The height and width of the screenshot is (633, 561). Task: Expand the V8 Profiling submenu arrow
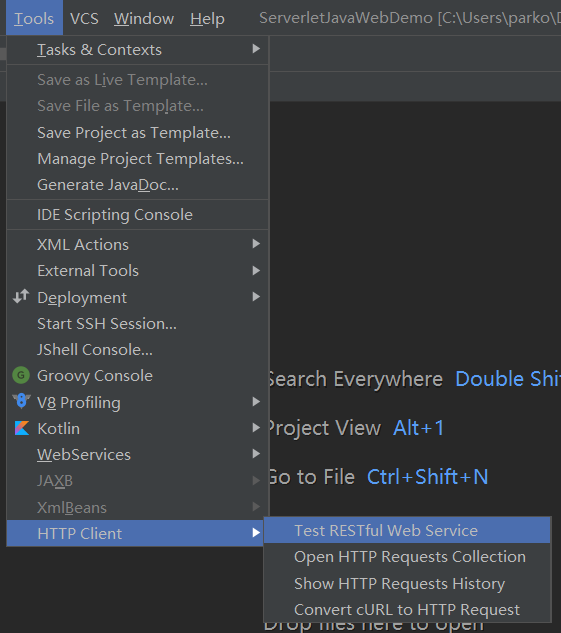click(x=256, y=402)
